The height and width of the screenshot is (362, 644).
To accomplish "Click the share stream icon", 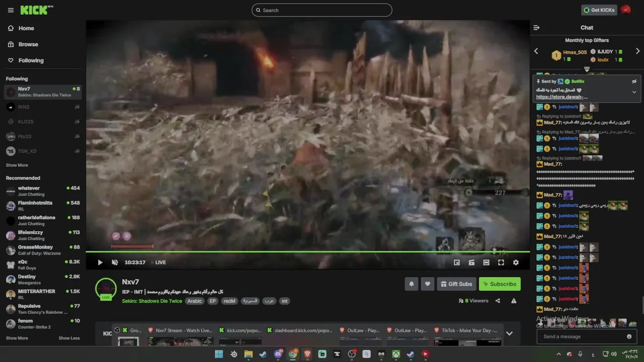I will click(x=498, y=301).
